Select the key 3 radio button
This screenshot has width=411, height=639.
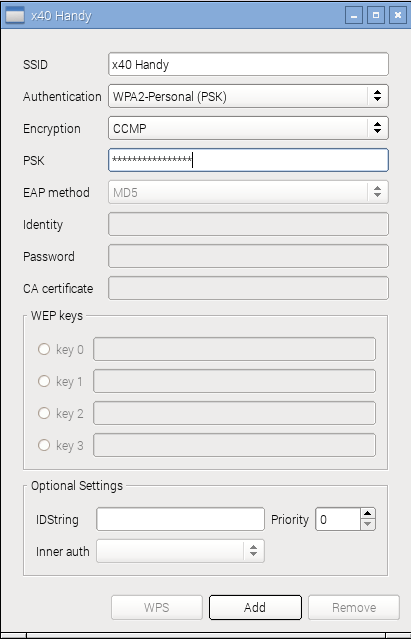pyautogui.click(x=44, y=445)
